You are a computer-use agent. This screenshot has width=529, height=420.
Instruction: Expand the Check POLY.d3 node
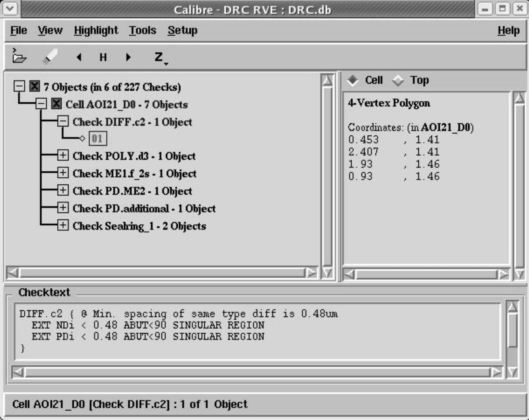(x=63, y=155)
